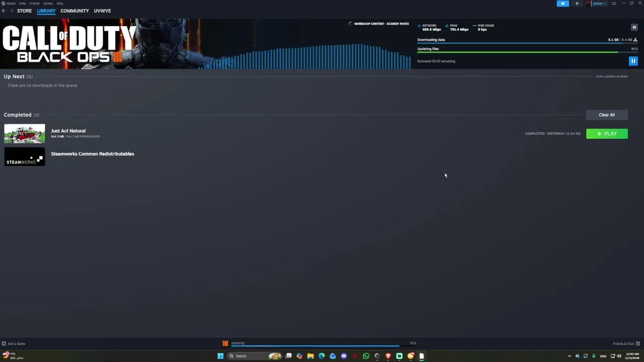Click the ENG language indicator
This screenshot has height=362, width=644.
point(603,356)
